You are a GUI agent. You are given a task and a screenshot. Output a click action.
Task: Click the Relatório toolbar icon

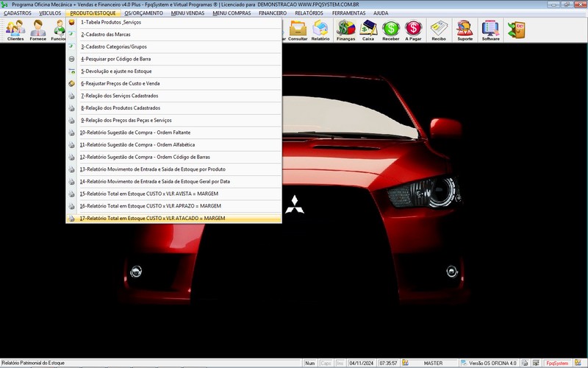point(320,30)
